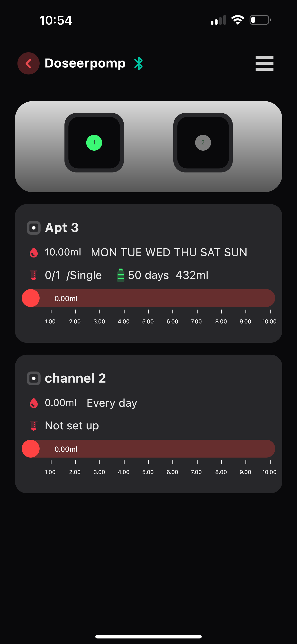Open the MON TUE WED THU SAT SUN schedule
Viewport: 297px width, 644px height.
point(169,252)
